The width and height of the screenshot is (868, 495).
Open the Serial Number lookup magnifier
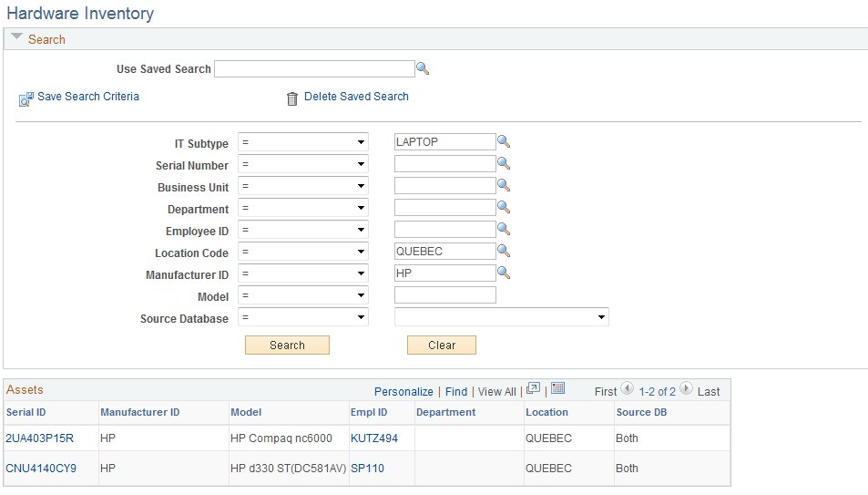503,163
